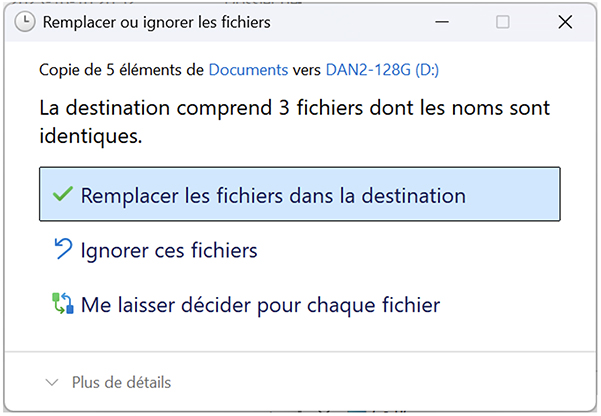601x416 pixels.
Task: Minimize the Remplacer ou ignorer dialog
Action: click(449, 21)
